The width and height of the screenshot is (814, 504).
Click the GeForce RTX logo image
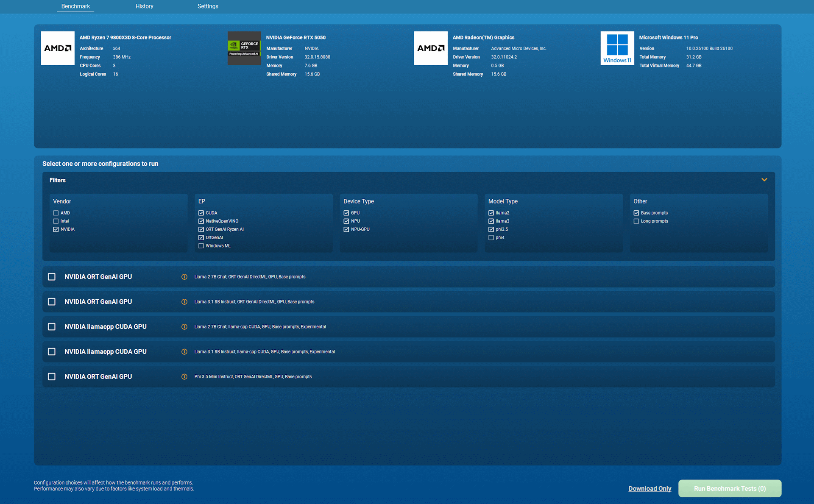[244, 48]
